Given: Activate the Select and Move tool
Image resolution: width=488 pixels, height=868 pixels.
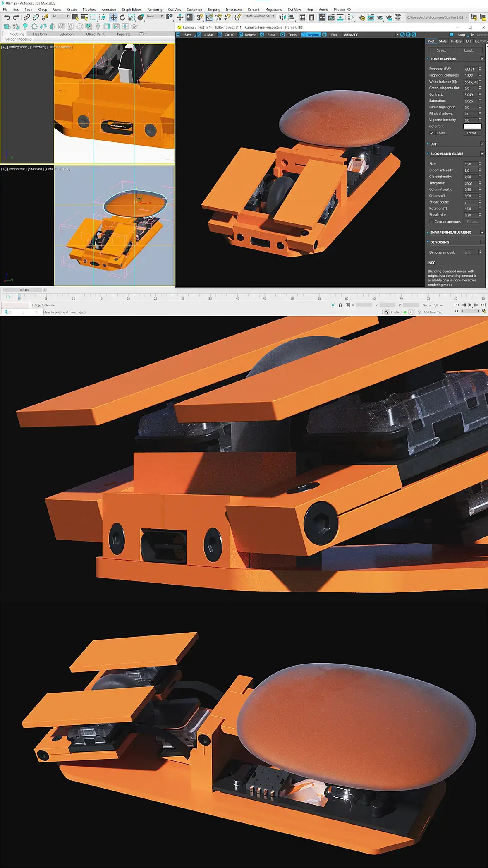Looking at the screenshot, I should 113,17.
